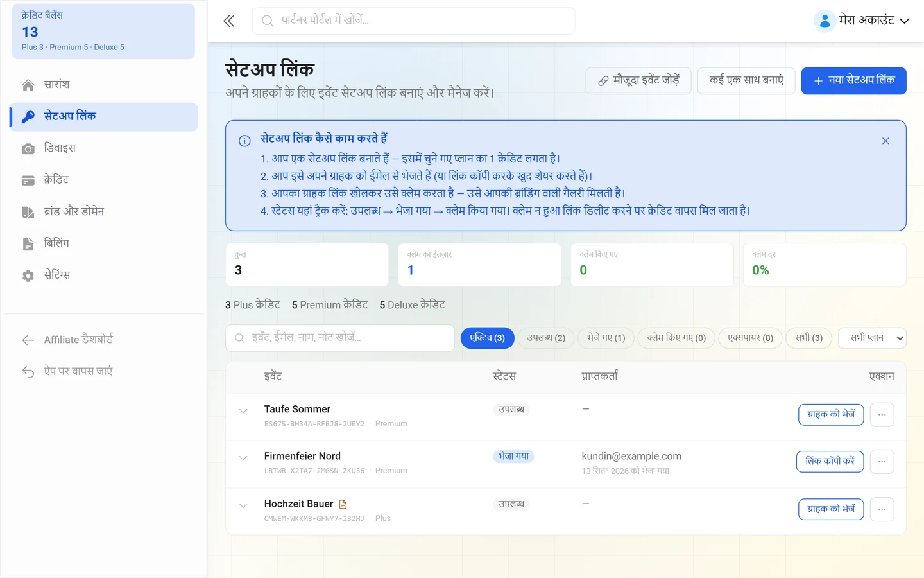Screen dimensions: 924x578
Task: Focus the इवेंट, ईमेल, नाम, नोट search field
Action: click(x=340, y=338)
